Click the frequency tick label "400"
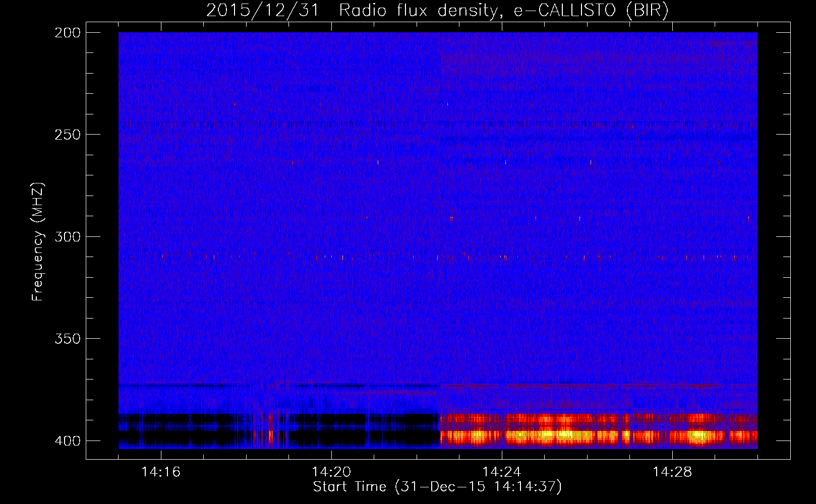 click(67, 440)
